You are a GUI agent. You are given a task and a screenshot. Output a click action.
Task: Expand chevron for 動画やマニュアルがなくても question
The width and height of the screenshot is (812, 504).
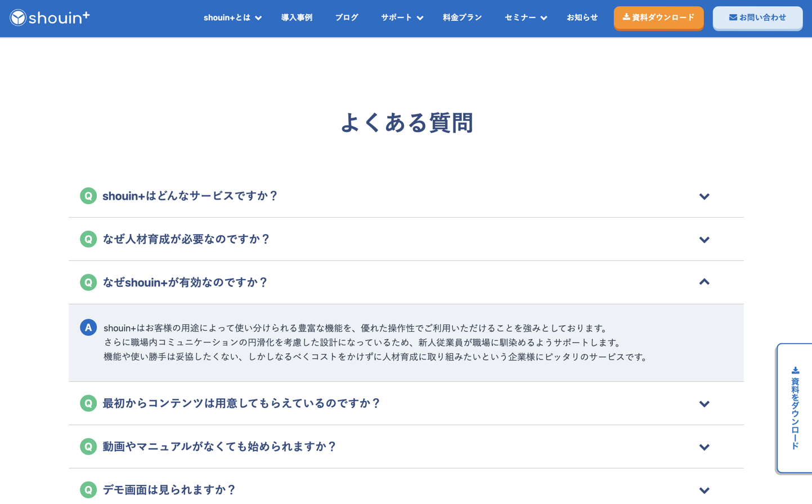tap(704, 447)
